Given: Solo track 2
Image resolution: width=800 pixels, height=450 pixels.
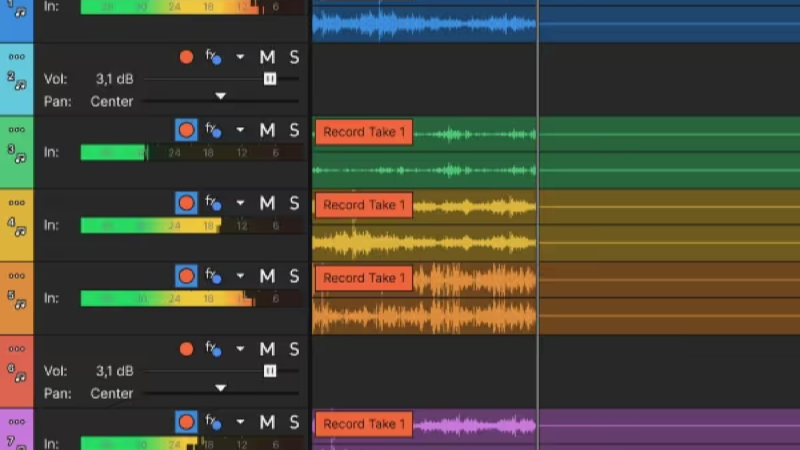Looking at the screenshot, I should tap(294, 57).
